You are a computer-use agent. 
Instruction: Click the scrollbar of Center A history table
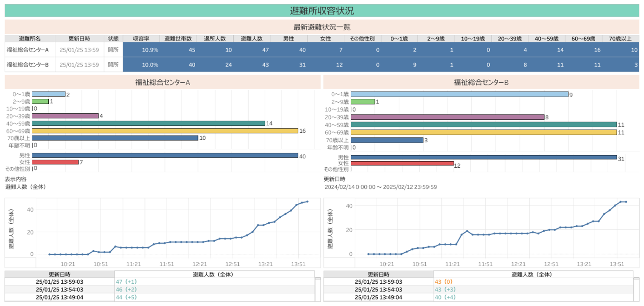tap(317, 290)
